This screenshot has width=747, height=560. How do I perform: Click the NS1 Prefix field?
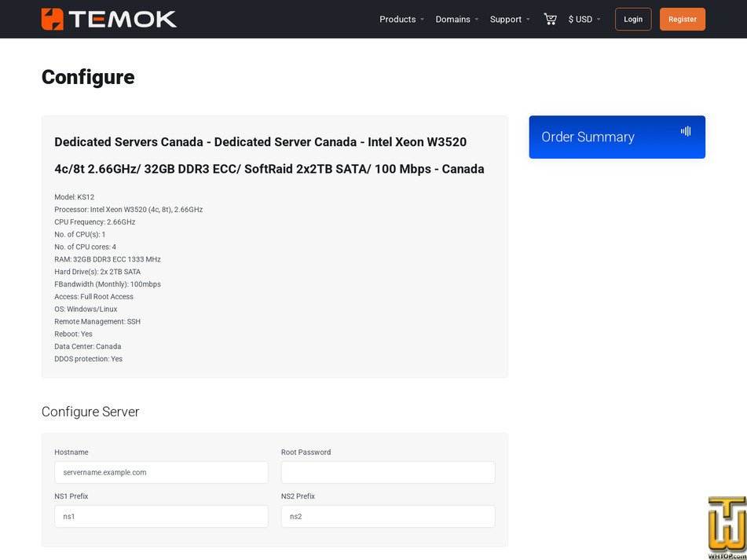(161, 516)
